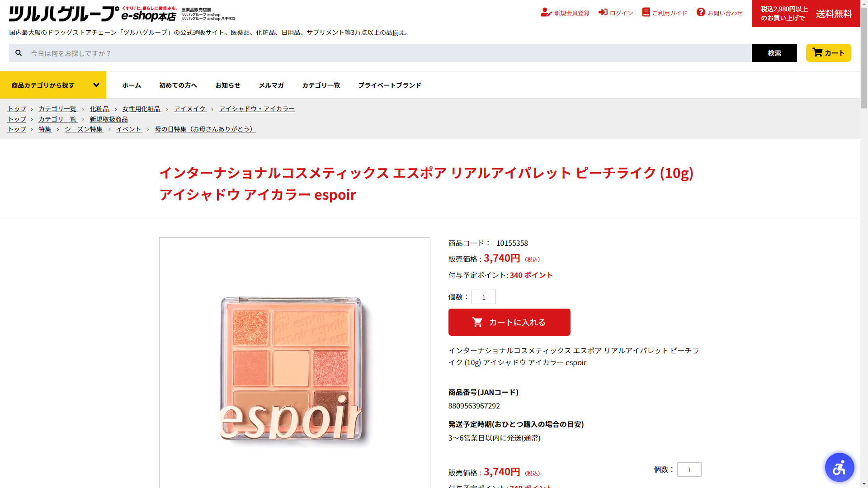The image size is (868, 488).
Task: Click the search text box
Action: (389, 53)
